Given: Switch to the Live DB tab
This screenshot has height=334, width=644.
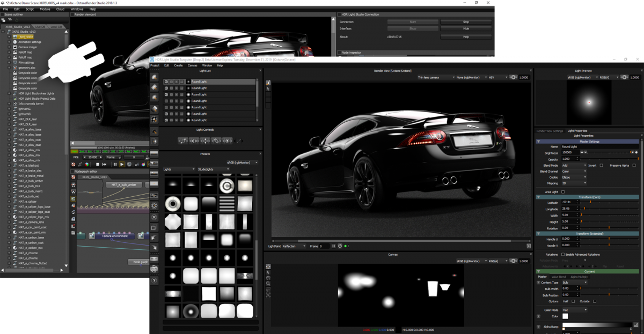Looking at the screenshot, I should 40,26.
